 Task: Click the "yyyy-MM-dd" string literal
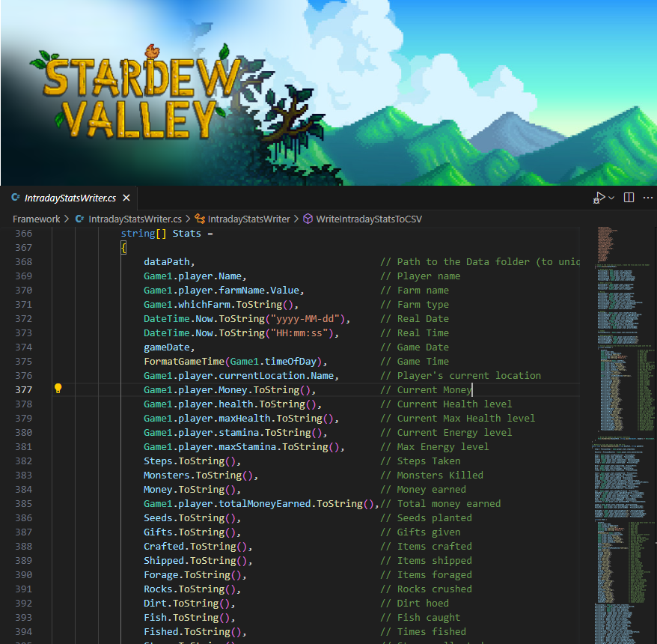(x=305, y=319)
